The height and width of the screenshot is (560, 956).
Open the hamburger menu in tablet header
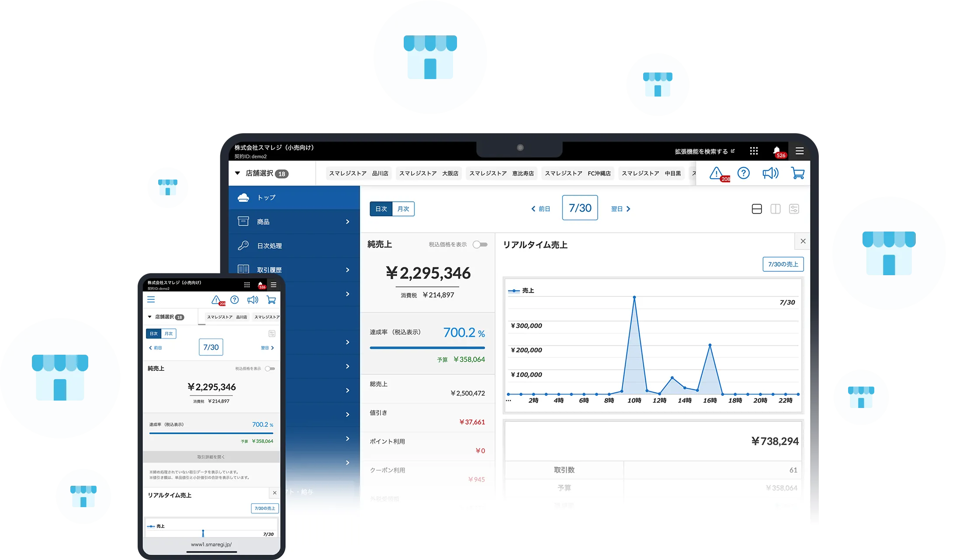800,151
